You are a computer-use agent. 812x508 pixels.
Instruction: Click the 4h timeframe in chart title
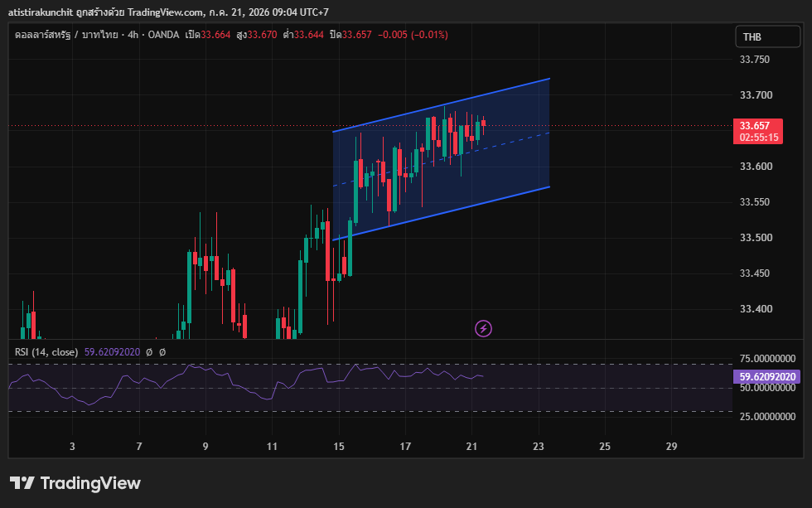133,35
